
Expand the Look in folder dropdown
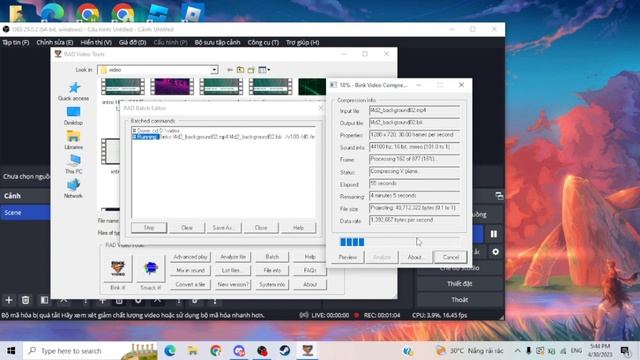(214, 70)
